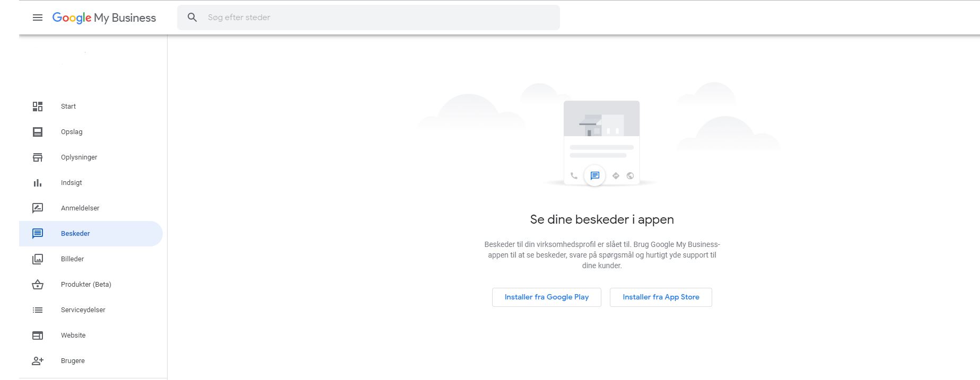Open Indsigt section
The width and height of the screenshot is (980, 380).
pyautogui.click(x=91, y=183)
